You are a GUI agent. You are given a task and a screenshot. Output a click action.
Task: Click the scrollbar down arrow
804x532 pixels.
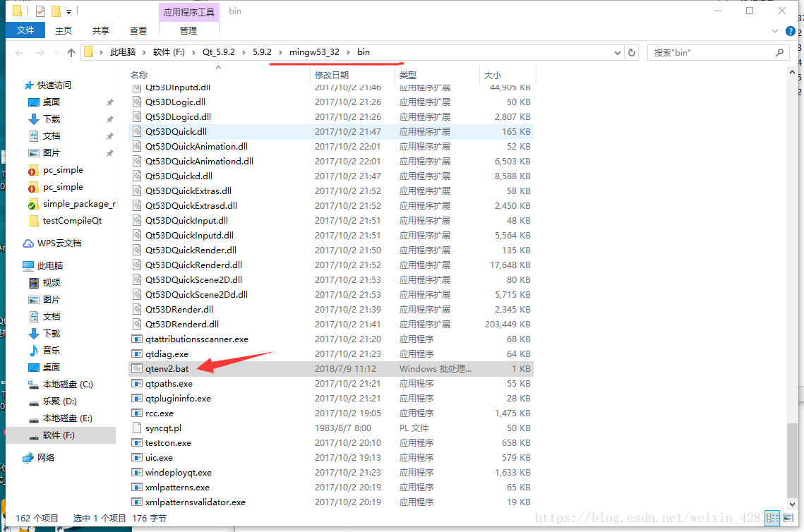792,504
